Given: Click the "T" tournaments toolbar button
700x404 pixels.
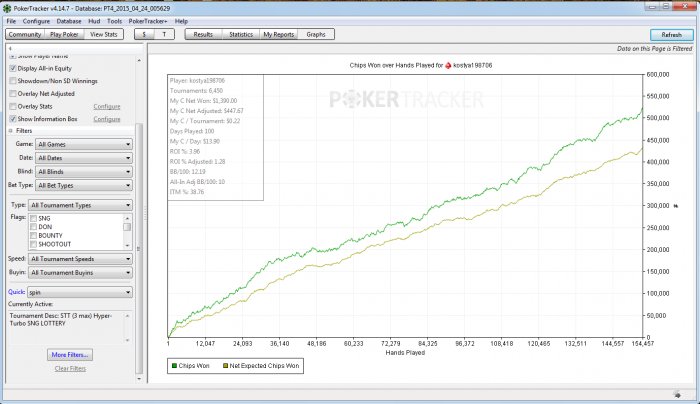Looking at the screenshot, I should coord(165,34).
